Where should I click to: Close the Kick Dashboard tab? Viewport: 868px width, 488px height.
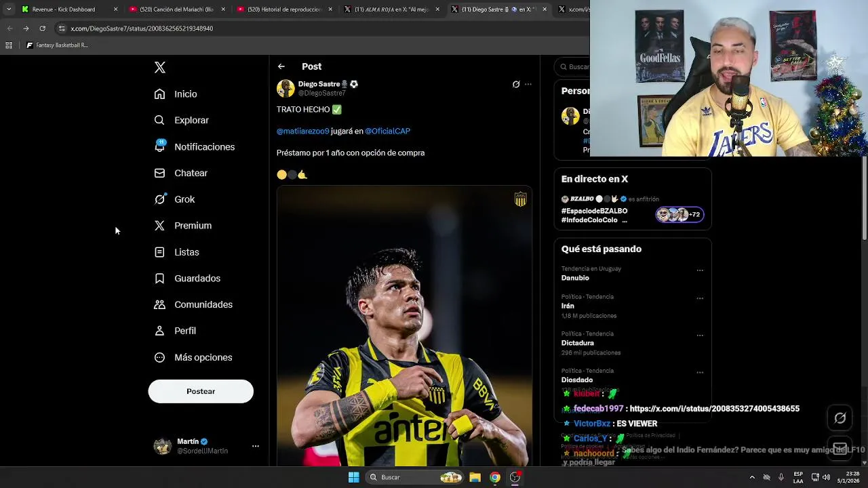tap(115, 9)
